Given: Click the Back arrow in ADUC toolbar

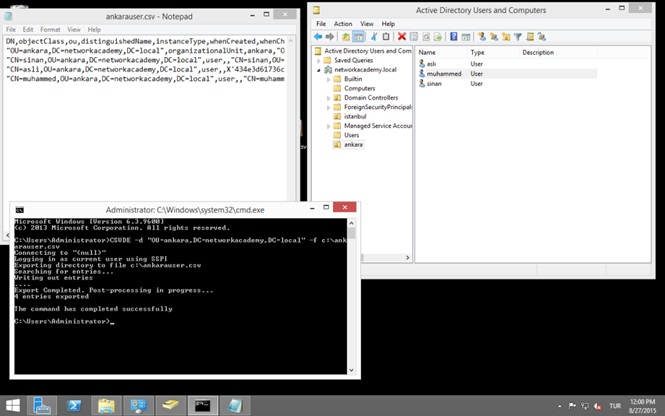Looking at the screenshot, I should point(318,37).
